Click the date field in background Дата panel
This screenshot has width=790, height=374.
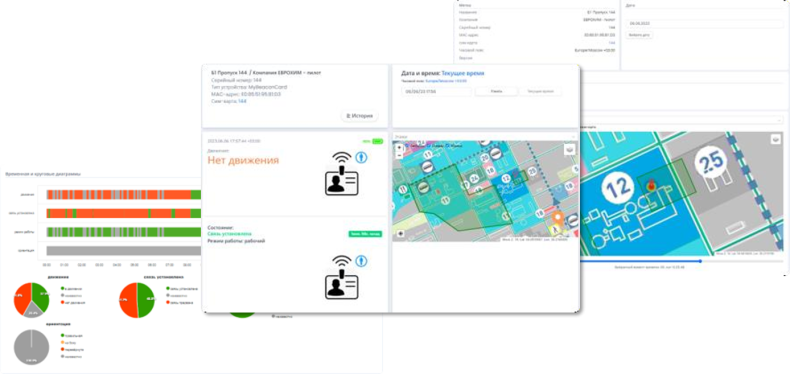pyautogui.click(x=705, y=23)
